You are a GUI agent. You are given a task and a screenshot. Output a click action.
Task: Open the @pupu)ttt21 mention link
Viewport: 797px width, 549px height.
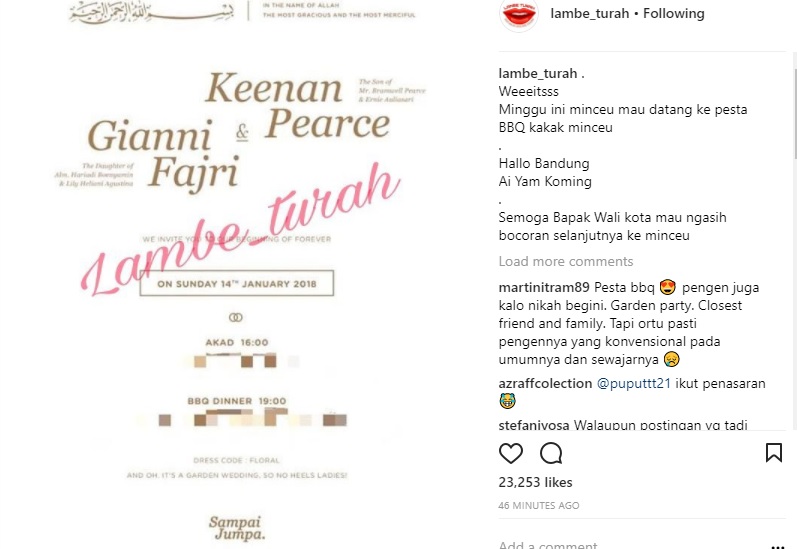[x=634, y=383]
